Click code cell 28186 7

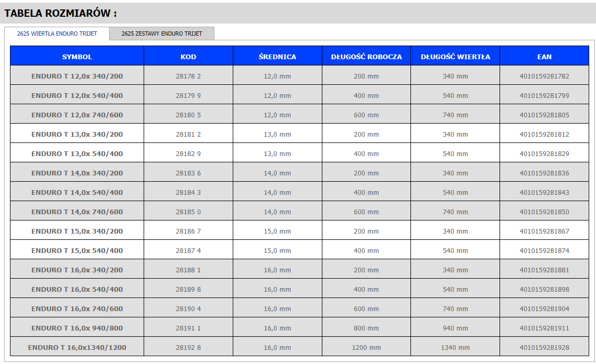pyautogui.click(x=188, y=231)
